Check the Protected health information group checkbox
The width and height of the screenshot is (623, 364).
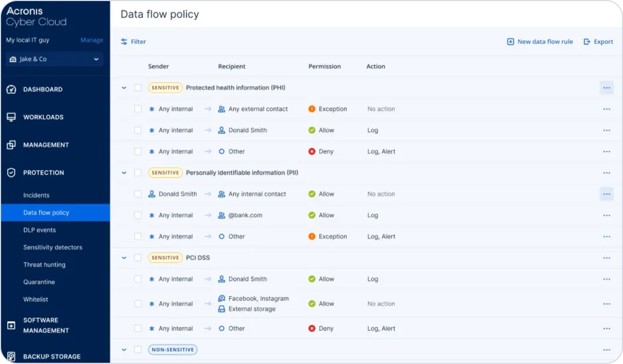[138, 88]
